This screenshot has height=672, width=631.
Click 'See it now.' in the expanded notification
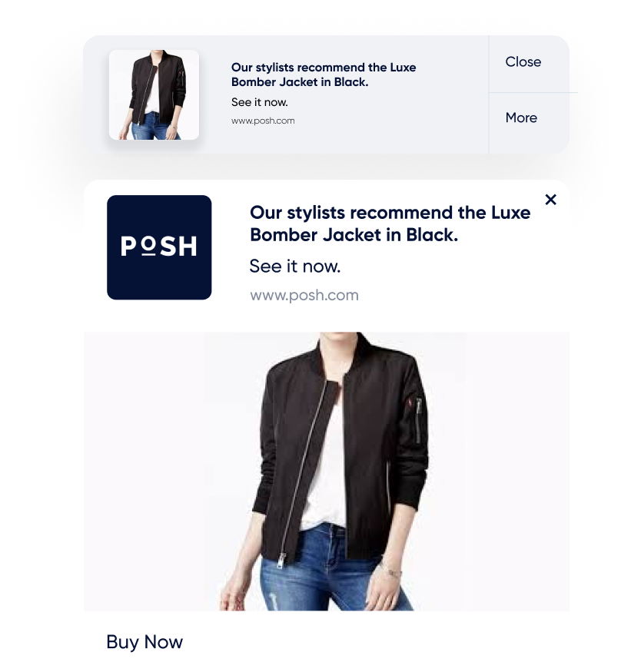295,266
